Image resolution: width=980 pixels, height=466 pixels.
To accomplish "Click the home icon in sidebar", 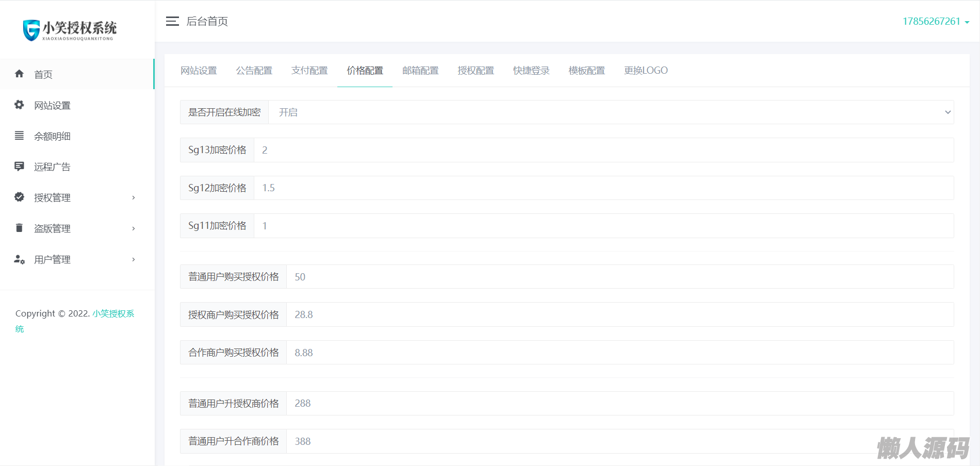I will [19, 74].
